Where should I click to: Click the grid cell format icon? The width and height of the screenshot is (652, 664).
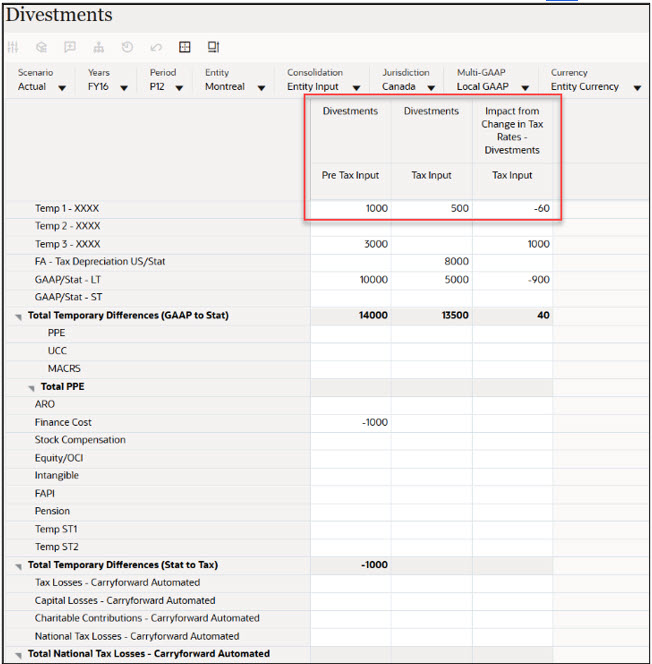[185, 47]
